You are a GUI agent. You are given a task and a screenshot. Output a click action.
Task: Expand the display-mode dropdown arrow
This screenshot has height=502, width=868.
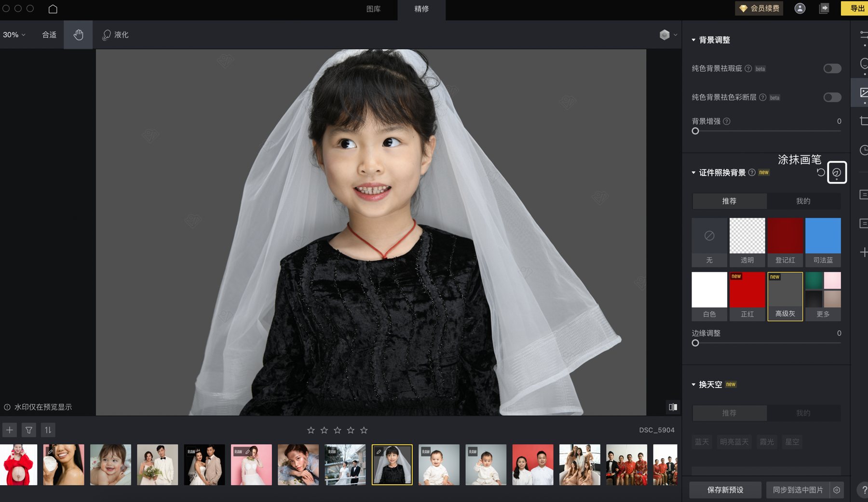[x=675, y=35]
